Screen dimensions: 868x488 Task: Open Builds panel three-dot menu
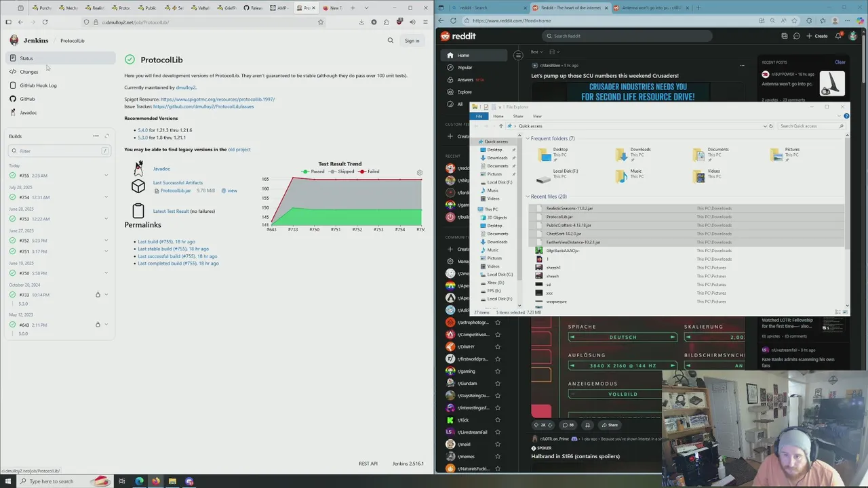coord(96,136)
